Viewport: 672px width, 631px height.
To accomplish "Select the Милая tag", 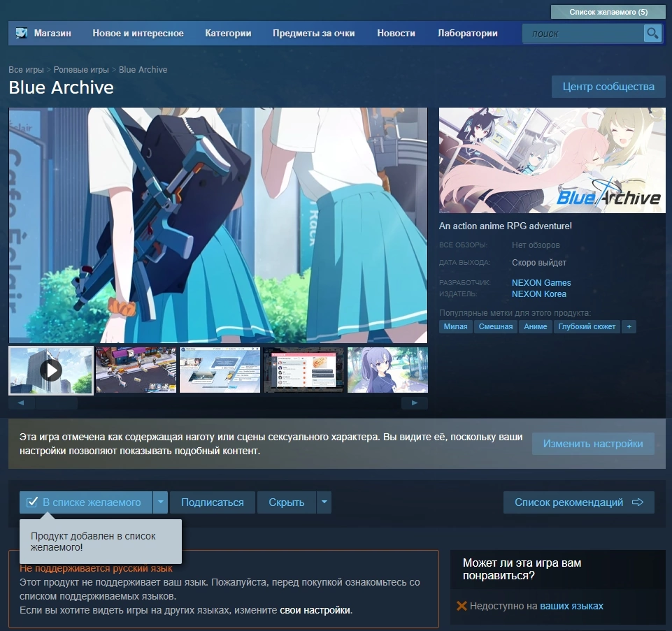I will coord(455,326).
